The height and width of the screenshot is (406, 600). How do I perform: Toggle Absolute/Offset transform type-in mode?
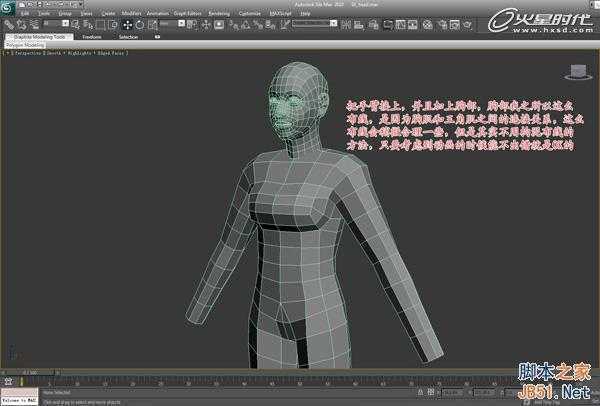(430, 392)
